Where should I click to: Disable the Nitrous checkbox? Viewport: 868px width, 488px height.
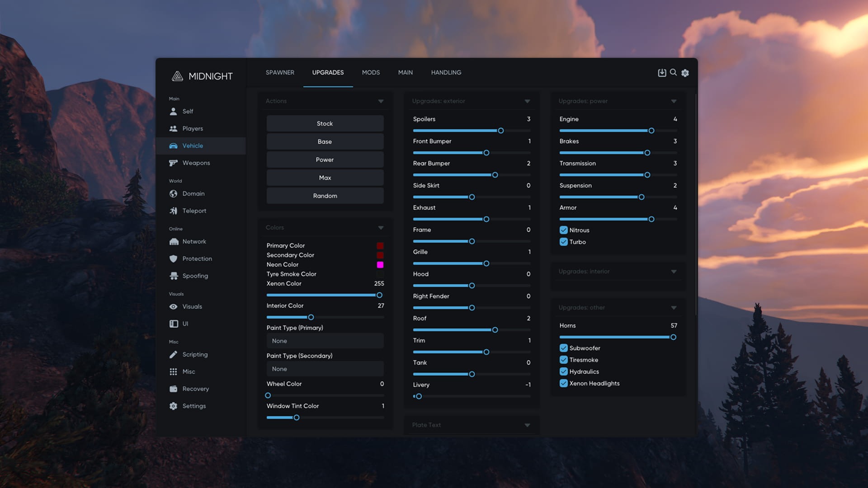coord(563,230)
